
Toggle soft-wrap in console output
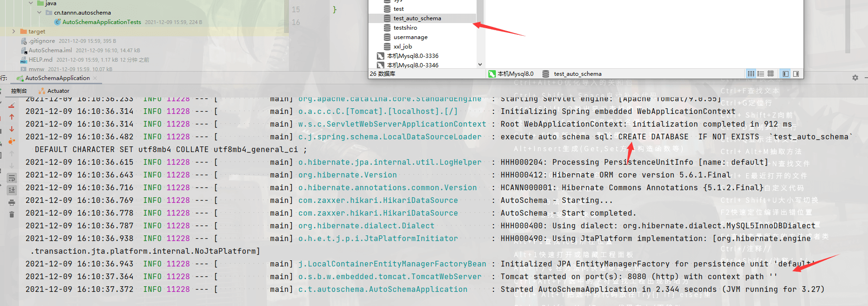click(x=12, y=178)
